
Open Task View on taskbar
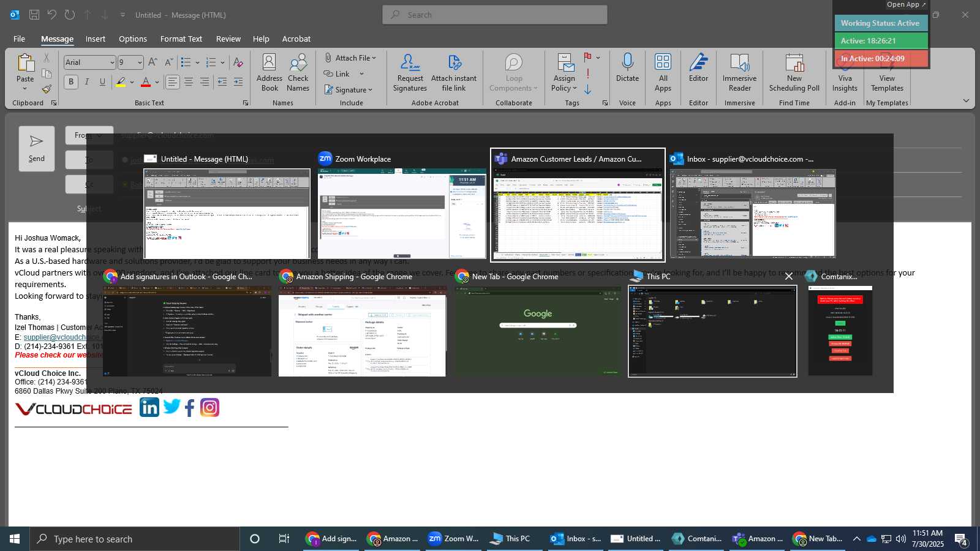tap(284, 539)
